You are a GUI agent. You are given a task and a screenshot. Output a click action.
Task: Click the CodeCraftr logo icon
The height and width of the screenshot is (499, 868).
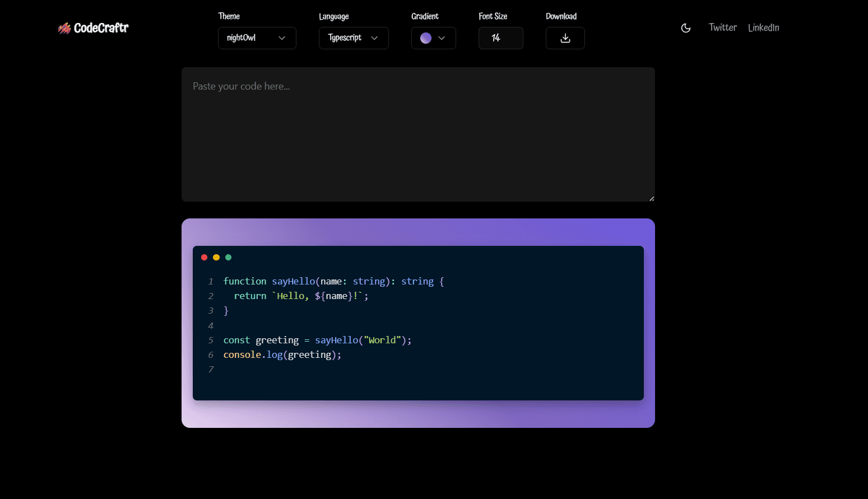coord(64,28)
